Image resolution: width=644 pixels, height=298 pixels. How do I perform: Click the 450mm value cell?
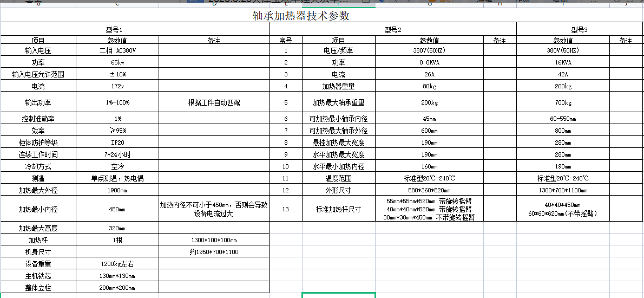117,209
